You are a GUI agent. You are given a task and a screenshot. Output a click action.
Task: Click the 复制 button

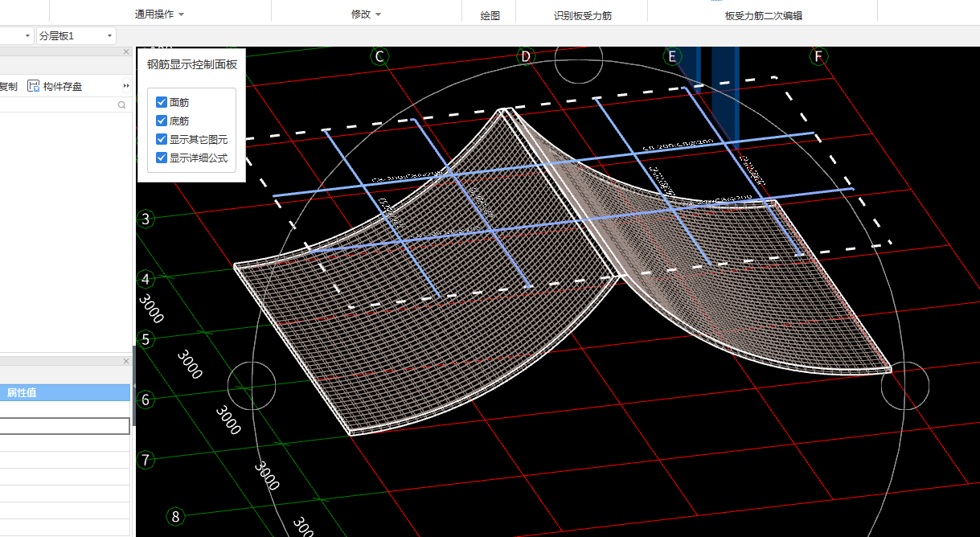pyautogui.click(x=8, y=86)
